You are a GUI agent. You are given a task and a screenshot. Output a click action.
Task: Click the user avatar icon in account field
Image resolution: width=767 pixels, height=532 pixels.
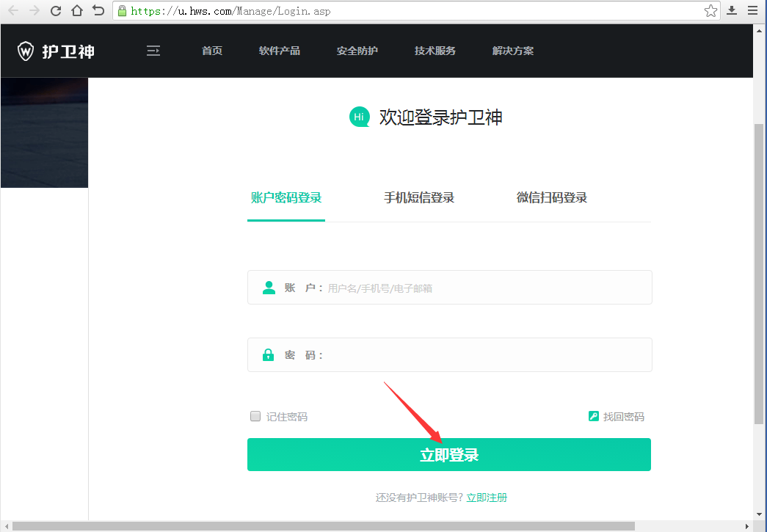[x=269, y=288]
